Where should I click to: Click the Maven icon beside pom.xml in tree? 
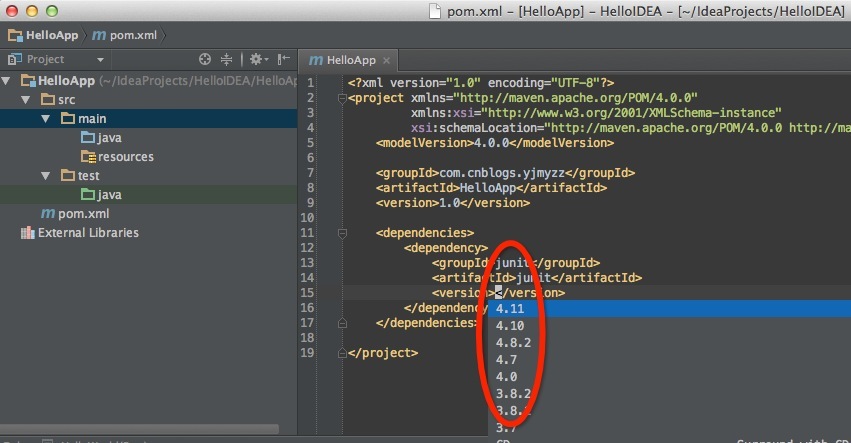pos(48,214)
